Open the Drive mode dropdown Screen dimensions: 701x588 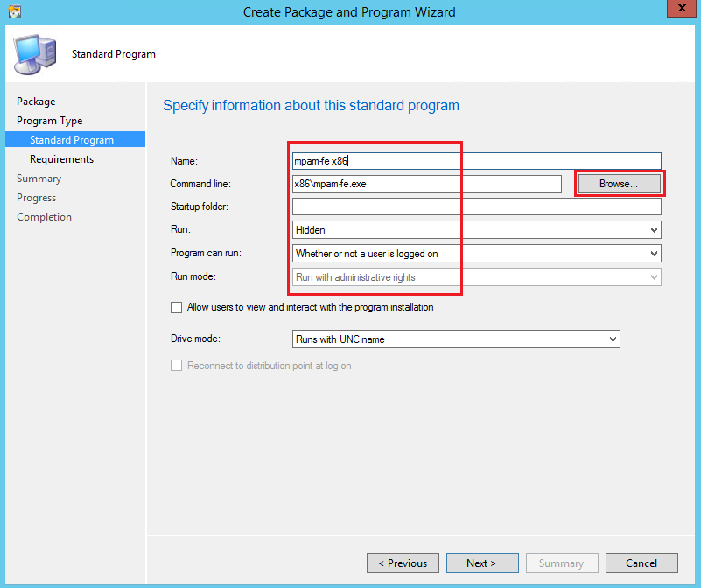(x=455, y=339)
